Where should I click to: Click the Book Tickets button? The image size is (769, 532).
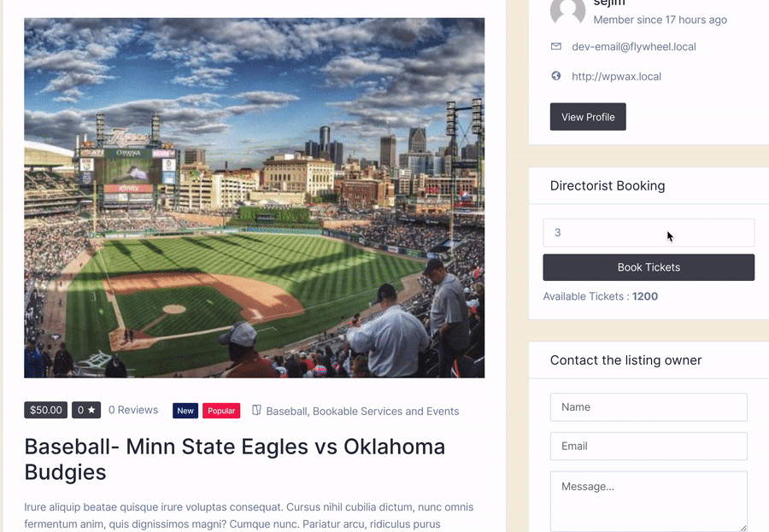[649, 267]
